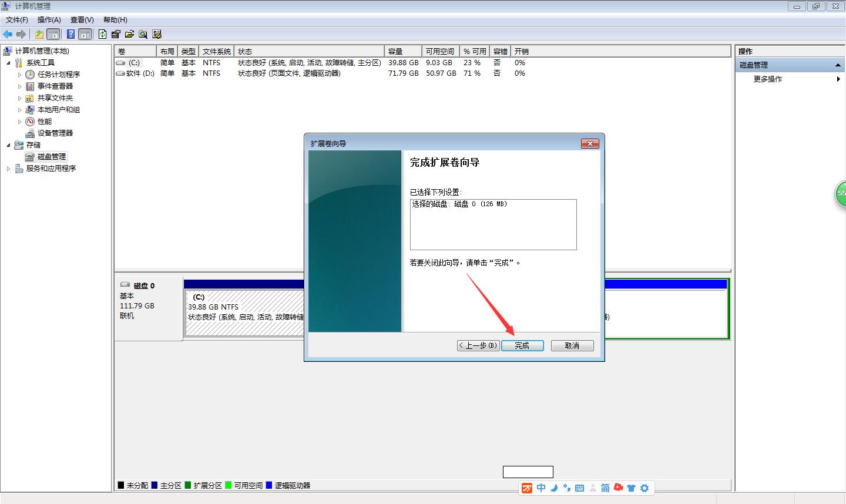The height and width of the screenshot is (504, 846).
Task: Open the 查看(V) menu
Action: [x=82, y=19]
